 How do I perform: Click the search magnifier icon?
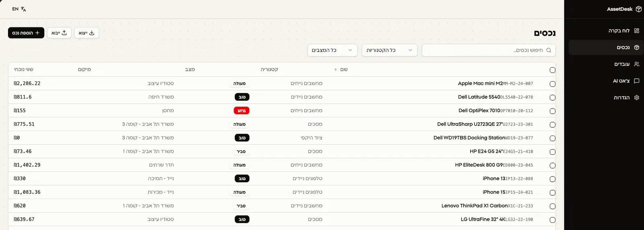549,50
